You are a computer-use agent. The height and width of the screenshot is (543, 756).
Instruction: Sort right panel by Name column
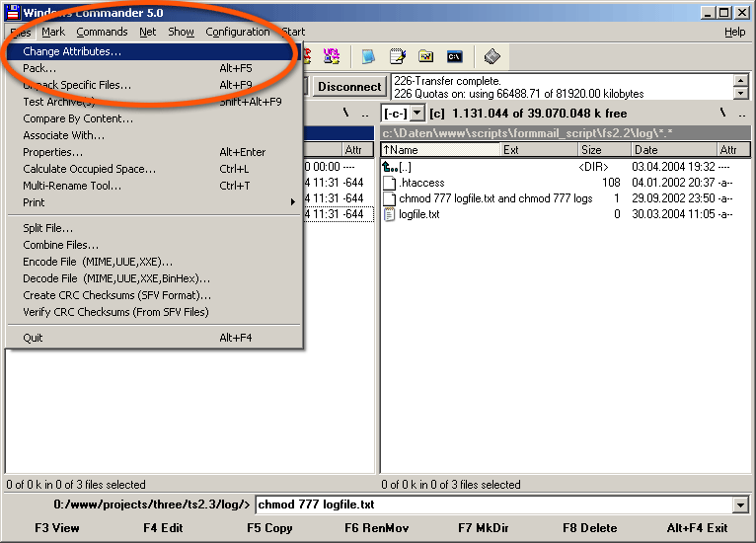440,150
